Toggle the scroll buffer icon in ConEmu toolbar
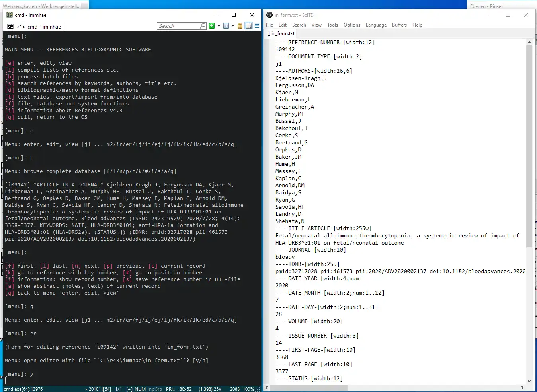The height and width of the screenshot is (392, 537). [x=249, y=26]
